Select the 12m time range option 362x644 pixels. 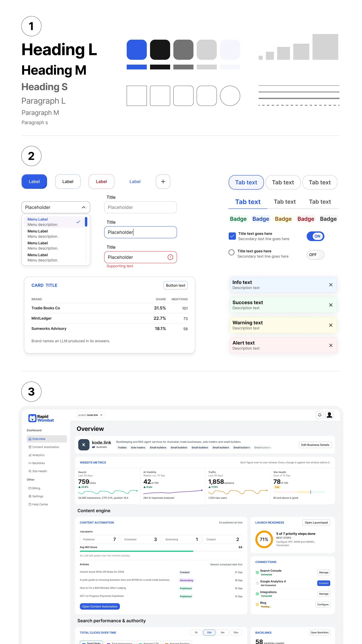(236, 633)
